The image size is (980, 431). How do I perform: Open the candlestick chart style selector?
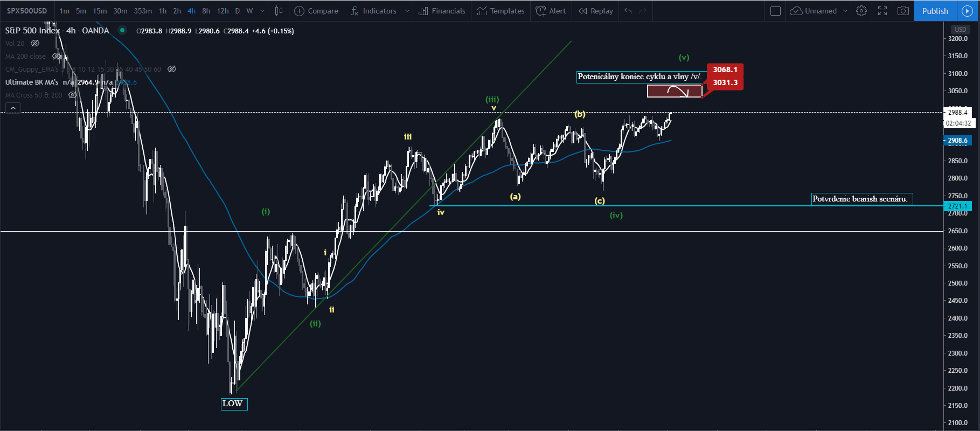pos(279,11)
